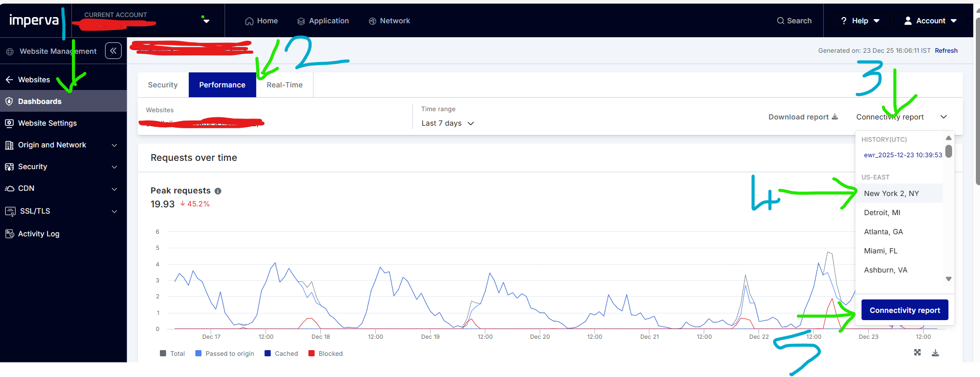Viewport: 980px width, 377px height.
Task: Toggle the Blocked legend series
Action: (x=325, y=354)
